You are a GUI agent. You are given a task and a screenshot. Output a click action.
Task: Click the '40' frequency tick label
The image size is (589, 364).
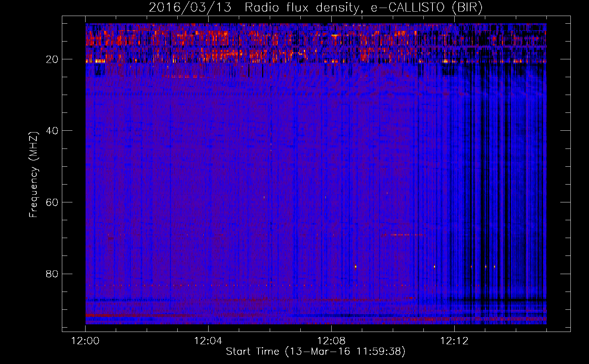click(x=52, y=131)
